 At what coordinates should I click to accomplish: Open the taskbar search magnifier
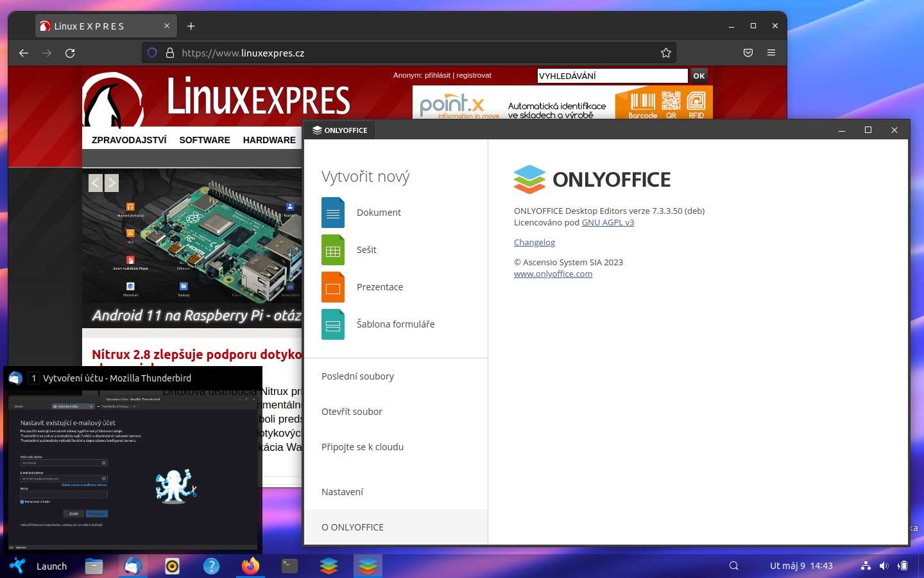coord(734,566)
